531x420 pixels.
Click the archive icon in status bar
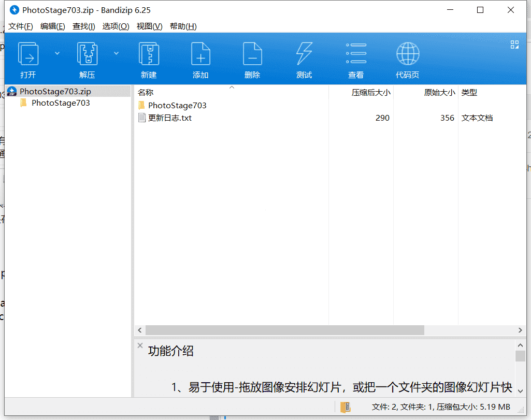click(x=345, y=407)
